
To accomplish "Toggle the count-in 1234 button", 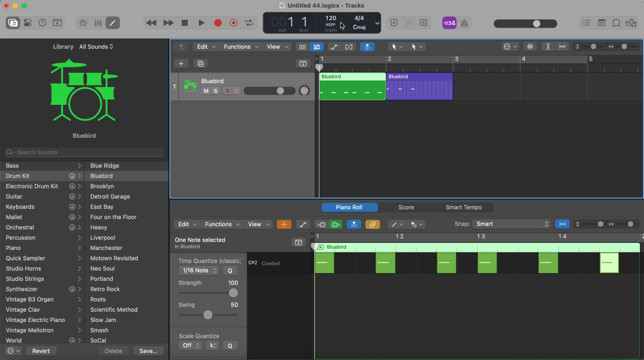I will click(449, 23).
